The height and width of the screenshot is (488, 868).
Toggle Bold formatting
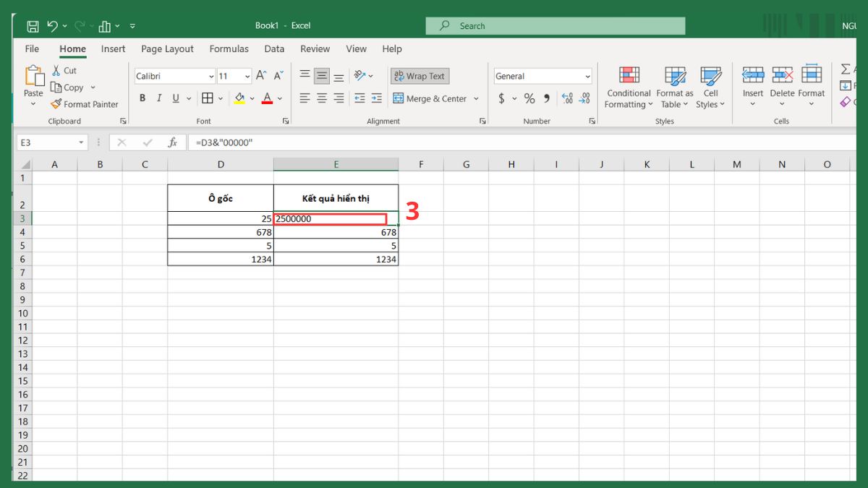[x=142, y=98]
